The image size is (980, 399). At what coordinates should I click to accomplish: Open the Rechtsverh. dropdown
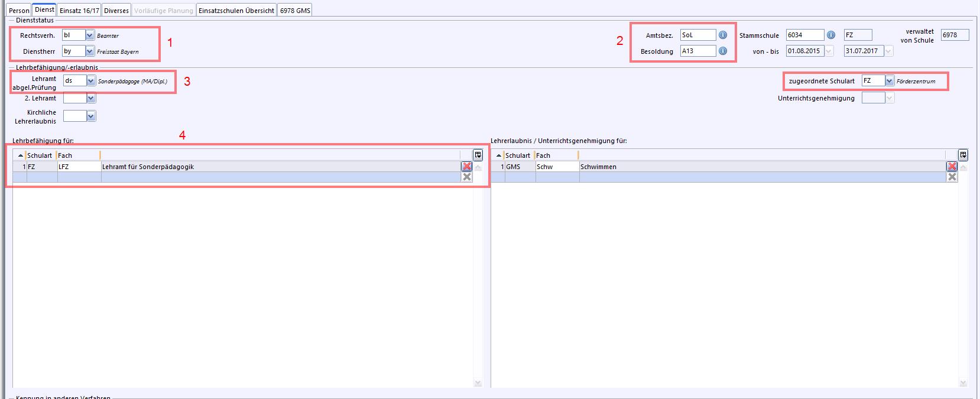pyautogui.click(x=90, y=35)
